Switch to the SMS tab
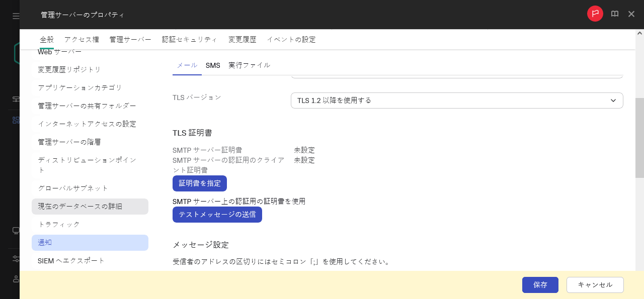Image resolution: width=644 pixels, height=299 pixels. [x=213, y=65]
